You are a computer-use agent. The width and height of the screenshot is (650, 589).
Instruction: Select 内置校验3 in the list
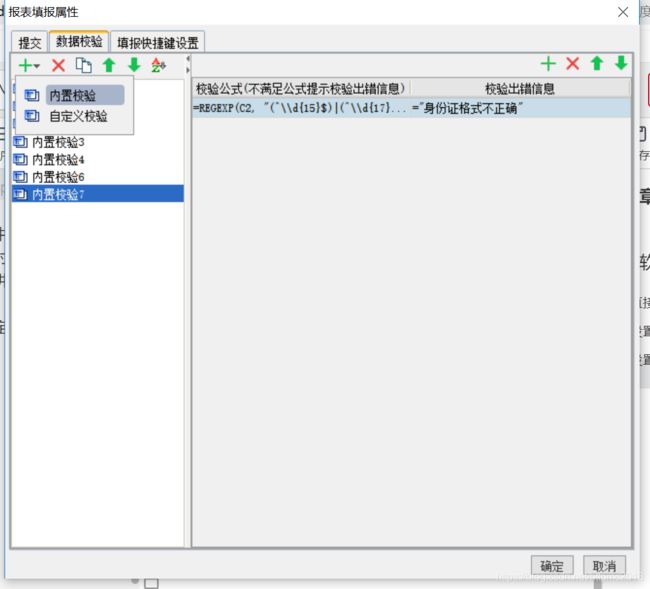(98, 142)
